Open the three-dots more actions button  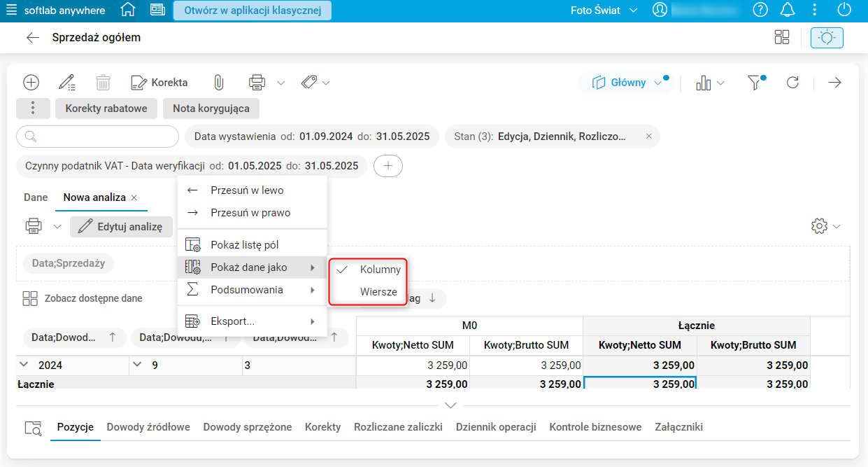point(33,109)
